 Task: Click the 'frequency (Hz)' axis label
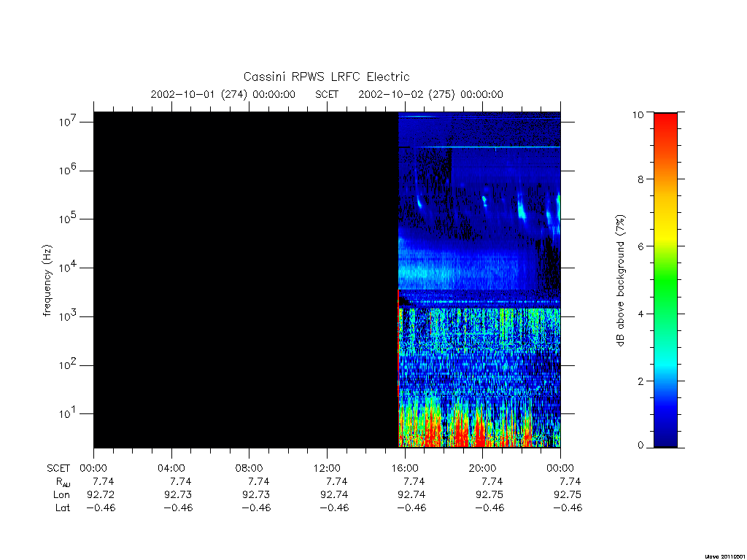point(47,281)
